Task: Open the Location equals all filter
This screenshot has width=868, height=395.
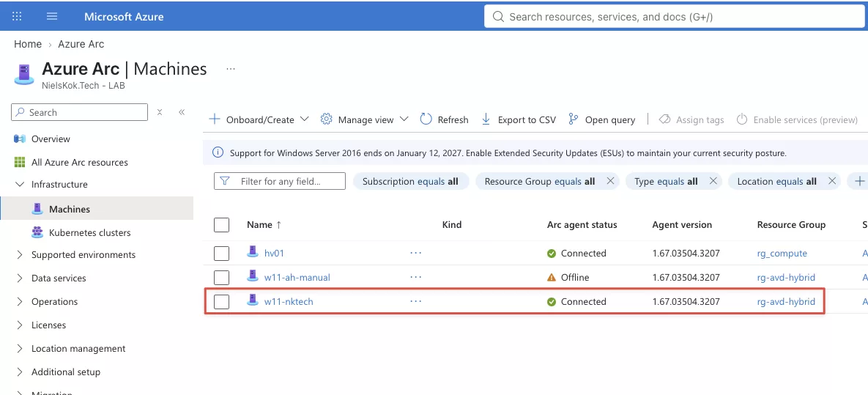Action: [776, 181]
